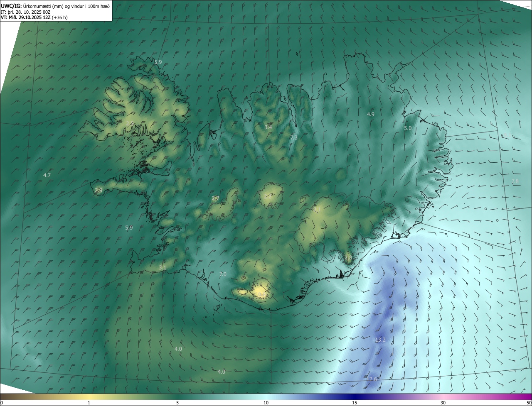Viewport: 532px width, 406px height.
Task: Click the 3.4 value in north Iceland
Action: (268, 127)
